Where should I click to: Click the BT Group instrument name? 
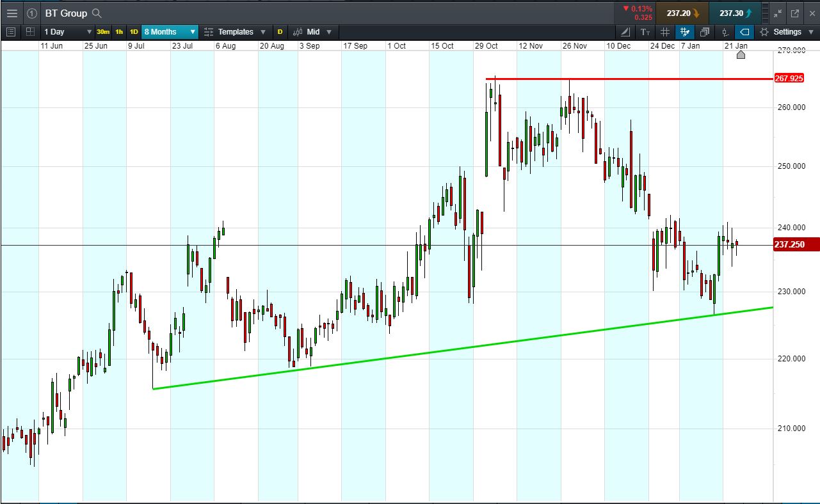(66, 13)
